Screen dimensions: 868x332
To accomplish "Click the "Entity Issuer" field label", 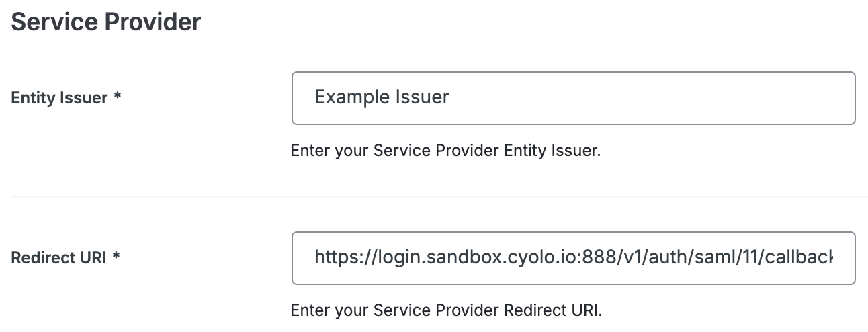I will tap(59, 98).
